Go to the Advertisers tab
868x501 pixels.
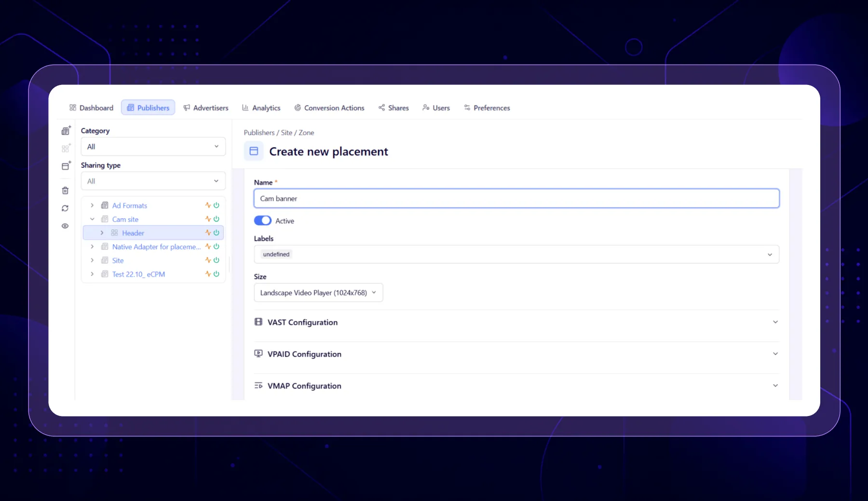click(206, 108)
